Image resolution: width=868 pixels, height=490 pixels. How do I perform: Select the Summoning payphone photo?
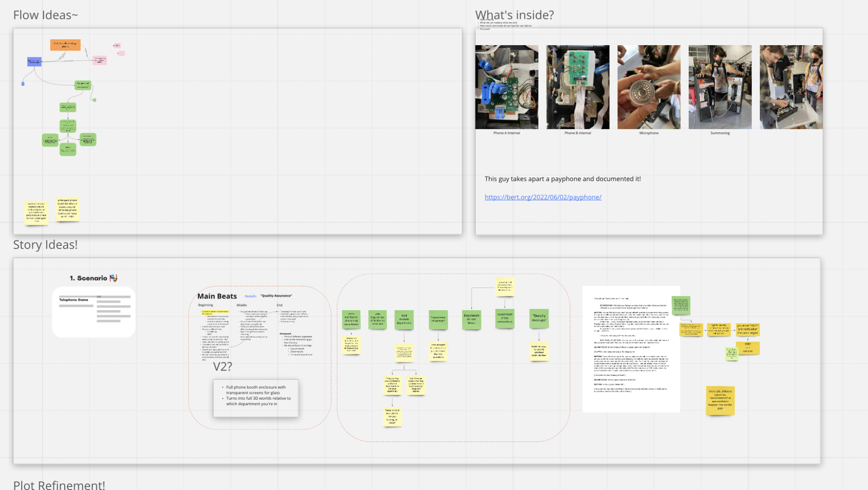[x=719, y=87]
